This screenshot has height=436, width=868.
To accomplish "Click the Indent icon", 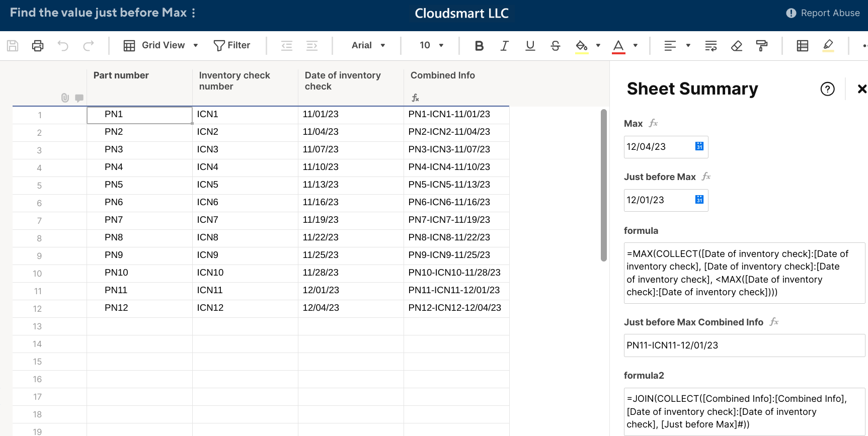I will (312, 46).
